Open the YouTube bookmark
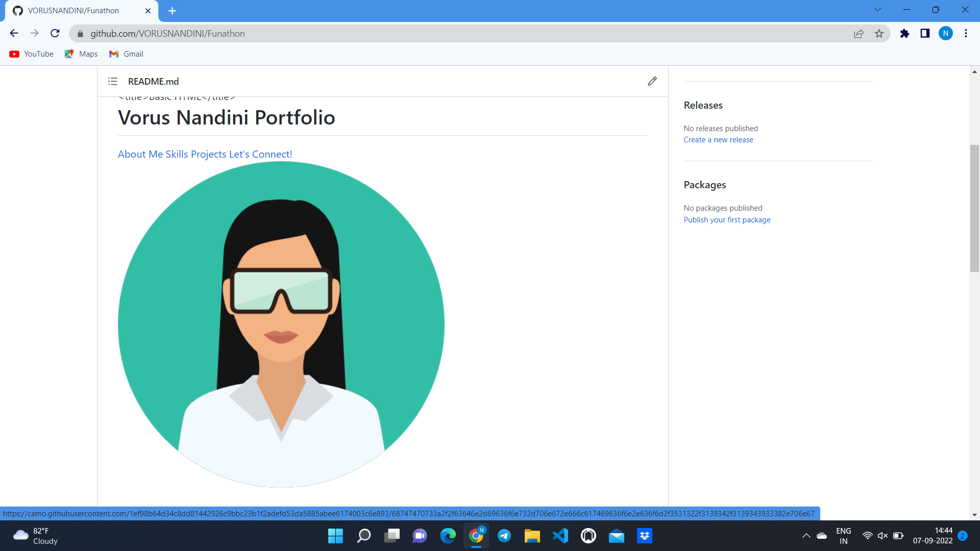The height and width of the screenshot is (551, 980). (x=32, y=54)
